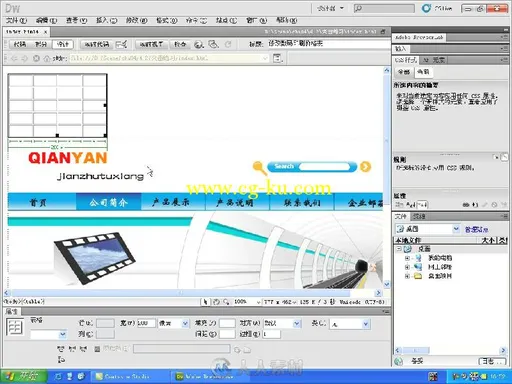Open the 帮助 (Help) menu
Viewport: 512px width, 384px height.
(286, 21)
